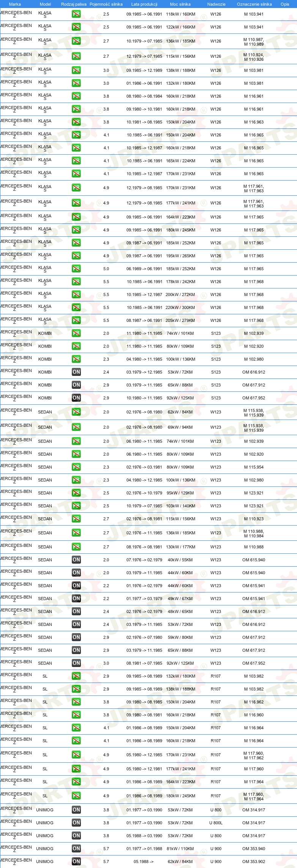Click the diesel ON icon in the KOMBI OM 617.952 row
This screenshot has height=868, width=297.
76,398
